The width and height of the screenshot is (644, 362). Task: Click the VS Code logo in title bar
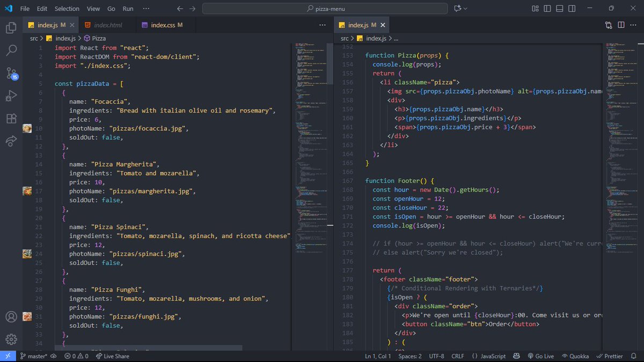pyautogui.click(x=9, y=9)
